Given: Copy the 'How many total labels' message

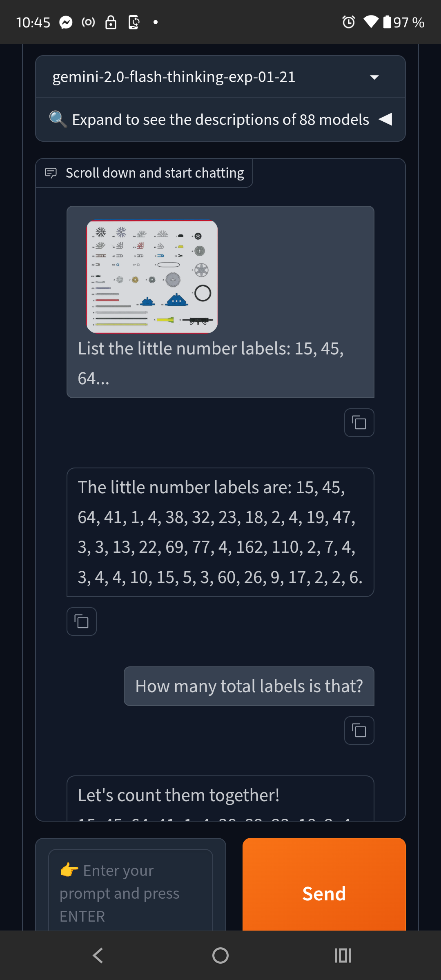Looking at the screenshot, I should pyautogui.click(x=359, y=731).
